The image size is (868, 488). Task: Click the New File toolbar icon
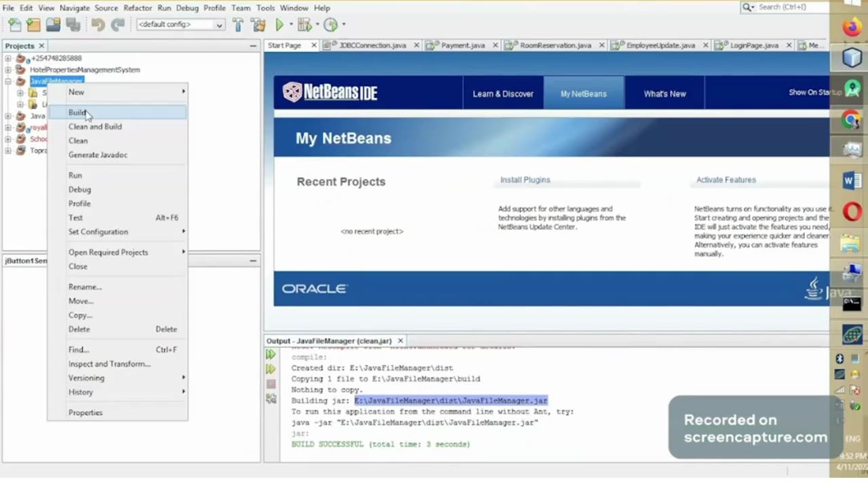coord(14,25)
